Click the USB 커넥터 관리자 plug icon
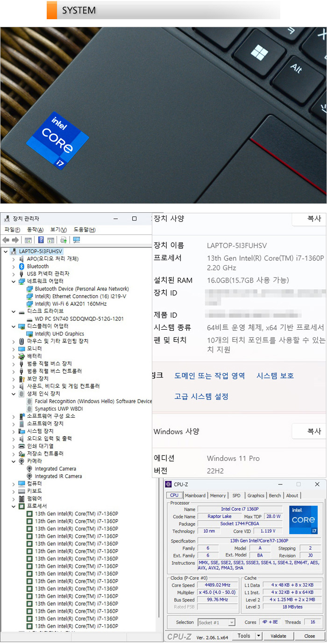Image resolution: width=327 pixels, height=644 pixels. tap(21, 274)
